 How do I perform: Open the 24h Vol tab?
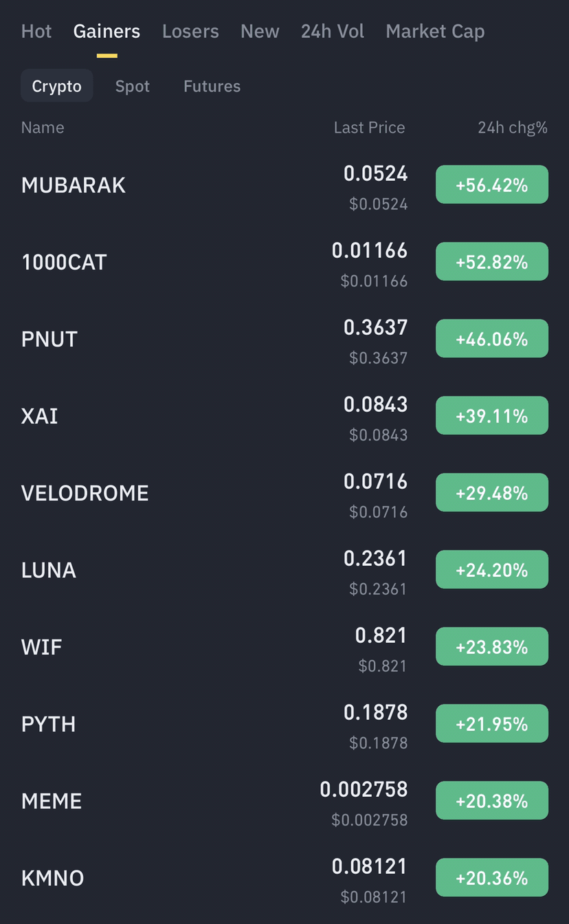click(x=333, y=31)
